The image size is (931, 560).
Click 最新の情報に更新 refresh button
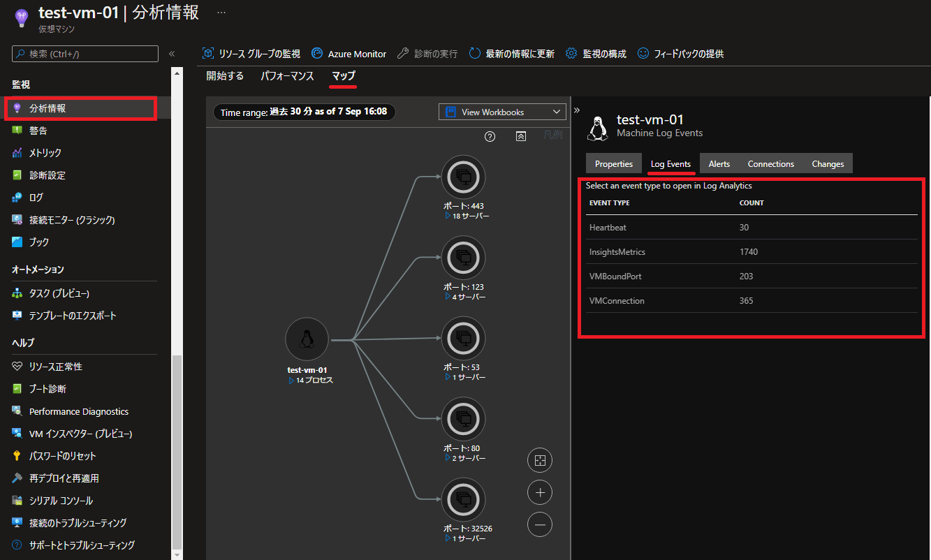(x=512, y=54)
